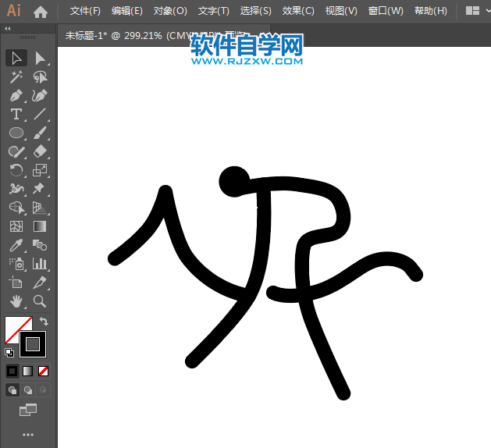
Task: Change screen mode button
Action: (x=28, y=410)
